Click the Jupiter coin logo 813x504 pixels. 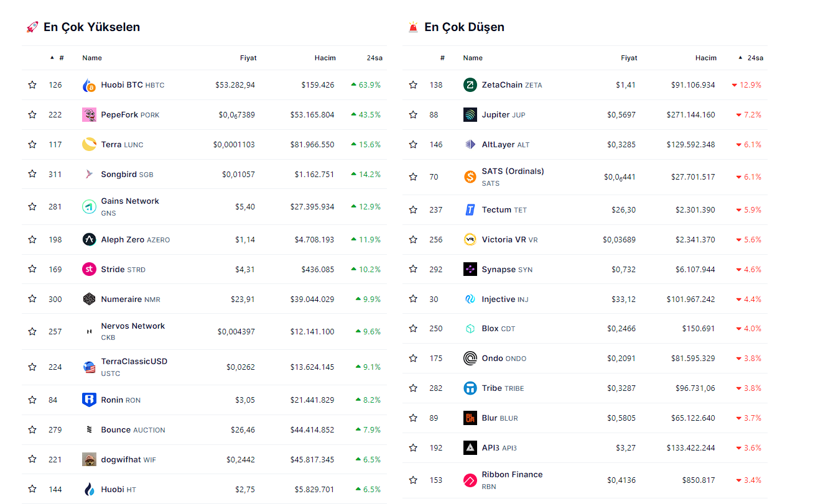[470, 115]
